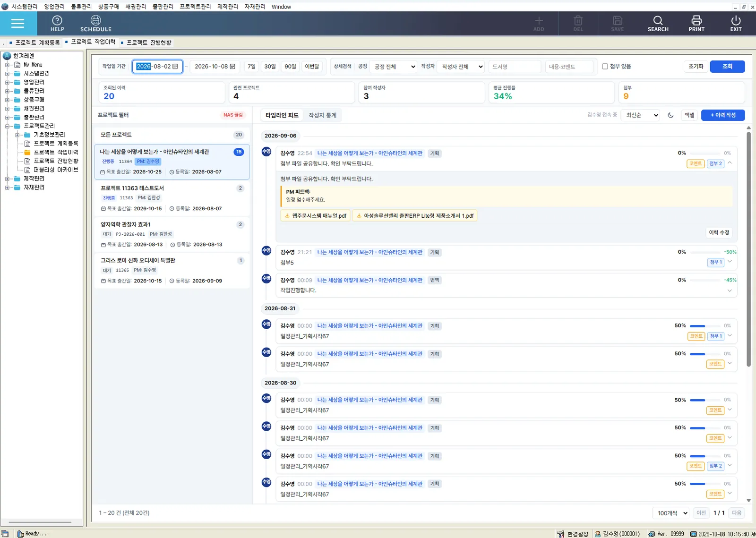Image resolution: width=756 pixels, height=538 pixels.
Task: Open the hamburger menu in the toolbar
Action: tap(18, 24)
